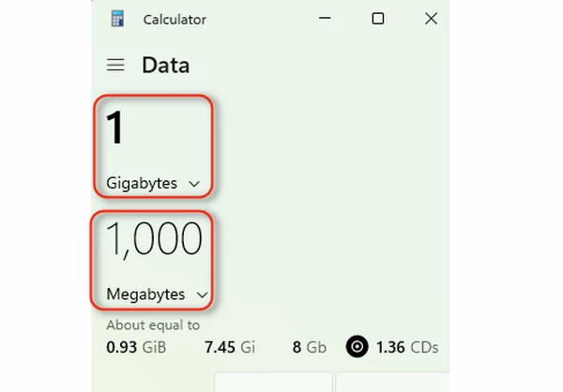Screen dimensions: 563x392
Task: Click the empty title bar area
Action: (263, 19)
